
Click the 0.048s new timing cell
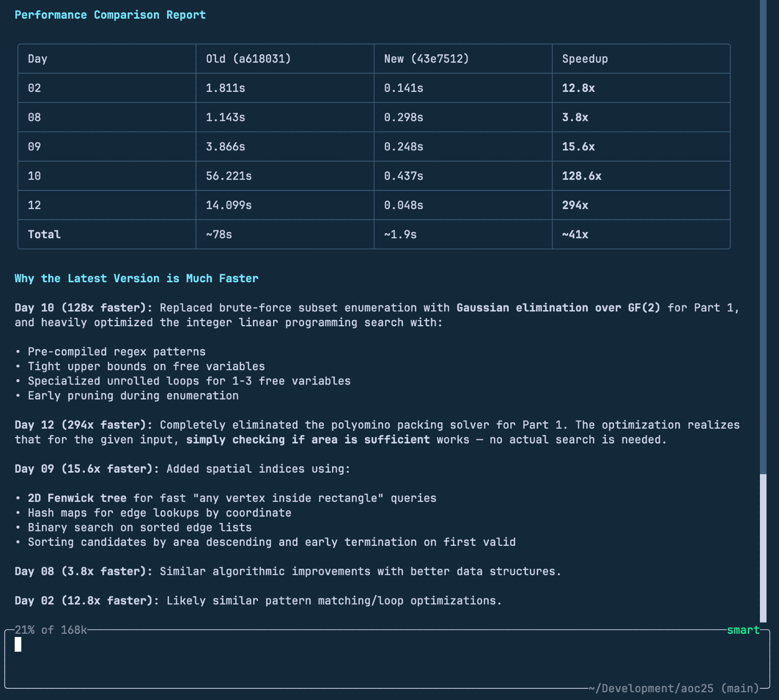(404, 205)
